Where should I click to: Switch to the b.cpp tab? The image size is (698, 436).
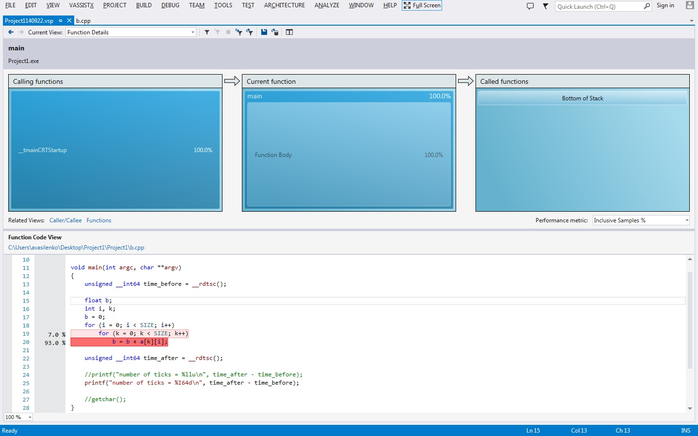click(84, 20)
